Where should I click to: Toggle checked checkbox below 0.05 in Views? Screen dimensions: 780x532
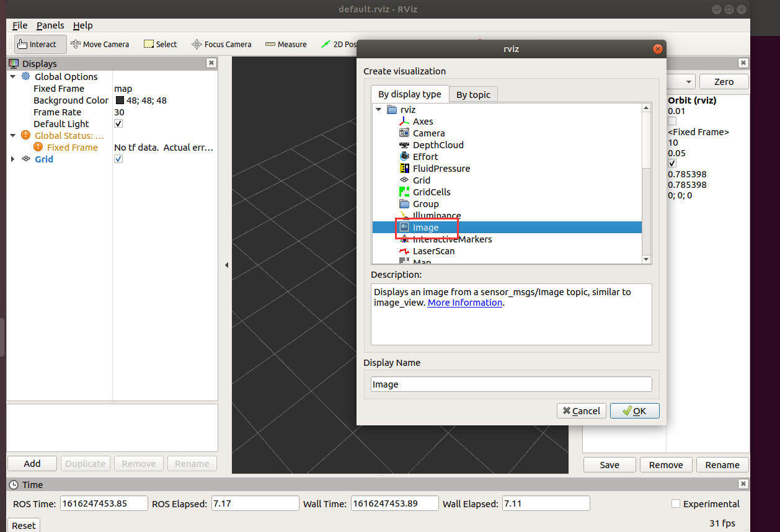(672, 163)
